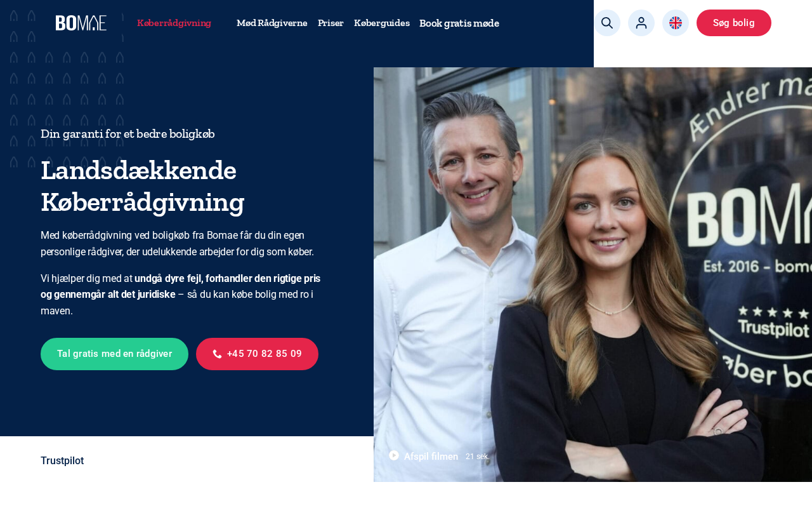812x508 pixels.
Task: Click the Afspil filmen text
Action: click(x=431, y=456)
